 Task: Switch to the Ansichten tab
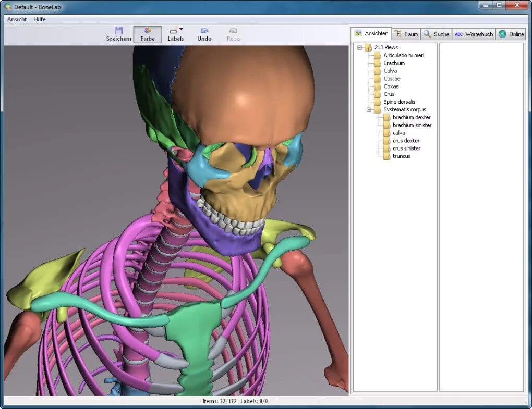click(371, 33)
